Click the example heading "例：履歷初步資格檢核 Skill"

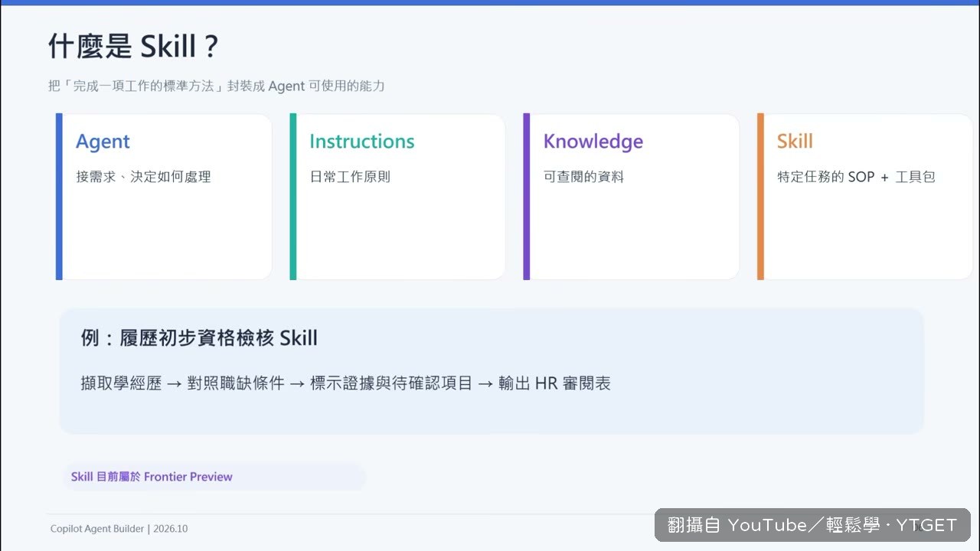point(199,338)
